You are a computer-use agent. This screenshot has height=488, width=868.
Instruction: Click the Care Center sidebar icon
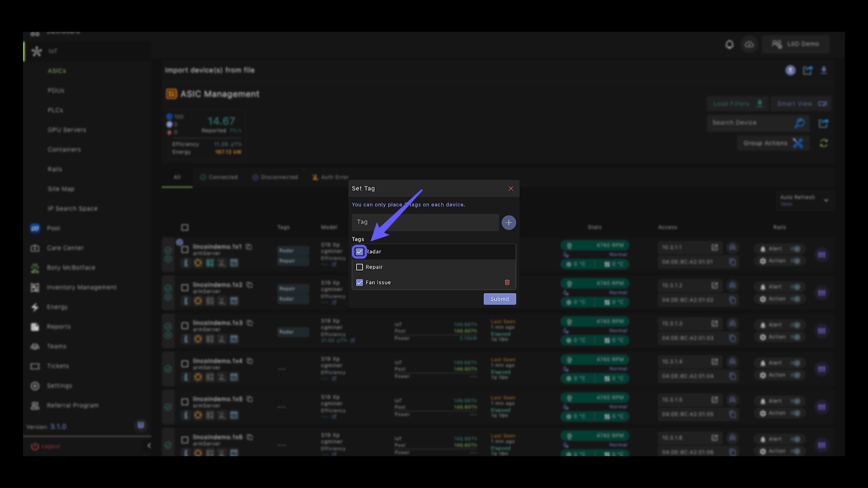(35, 248)
